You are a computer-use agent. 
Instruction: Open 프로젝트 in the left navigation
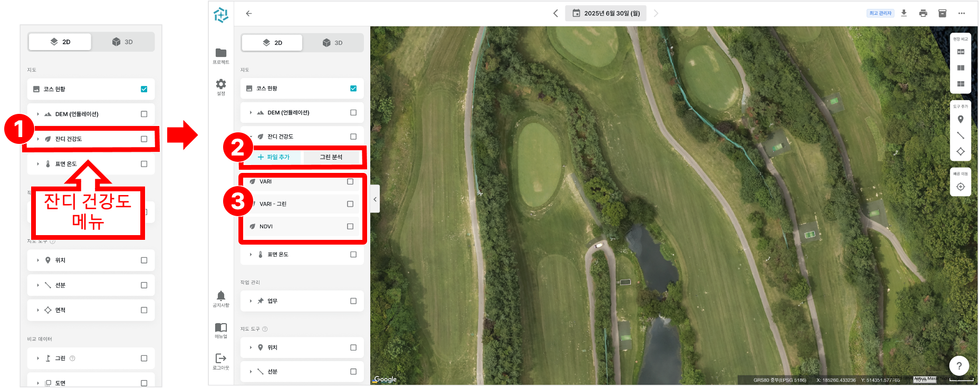tap(221, 55)
